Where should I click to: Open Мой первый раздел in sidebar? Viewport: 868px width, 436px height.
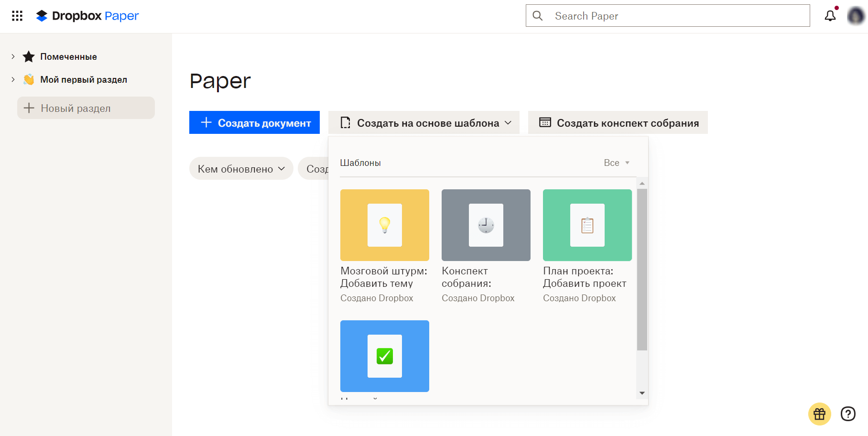tap(84, 79)
